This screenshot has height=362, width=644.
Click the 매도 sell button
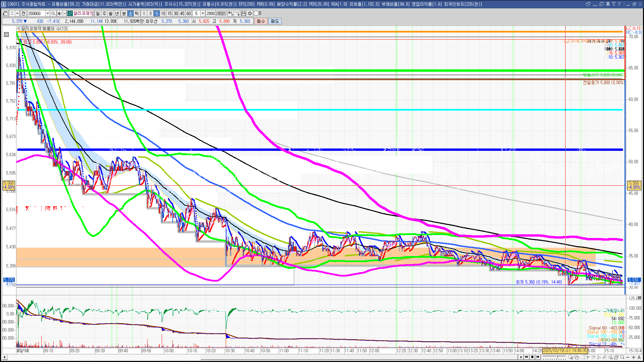(x=275, y=21)
